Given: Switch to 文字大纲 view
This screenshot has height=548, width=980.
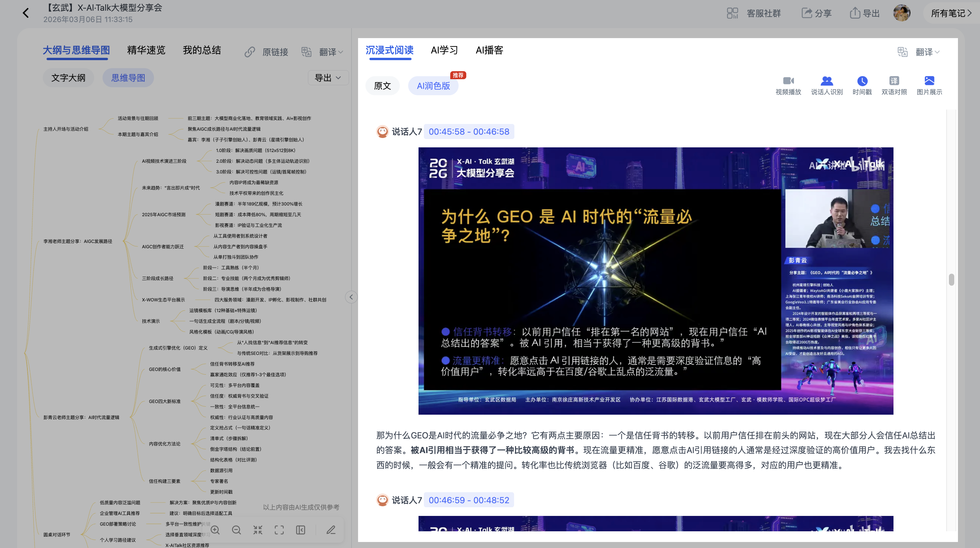Looking at the screenshot, I should click(68, 78).
